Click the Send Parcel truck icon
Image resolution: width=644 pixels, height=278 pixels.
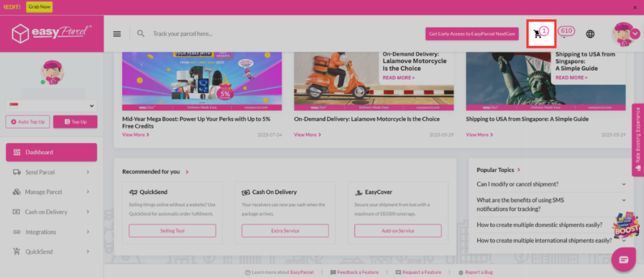(x=16, y=172)
